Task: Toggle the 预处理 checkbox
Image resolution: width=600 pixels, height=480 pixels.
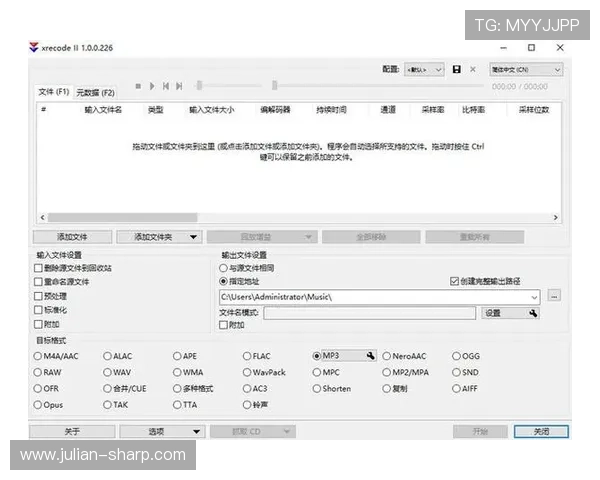Action: pos(38,296)
